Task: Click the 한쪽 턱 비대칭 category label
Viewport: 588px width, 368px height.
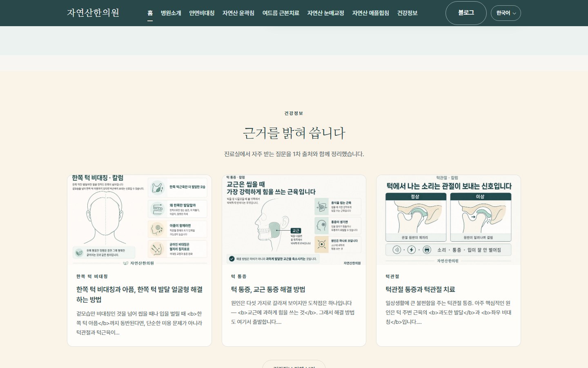Action: click(92, 276)
